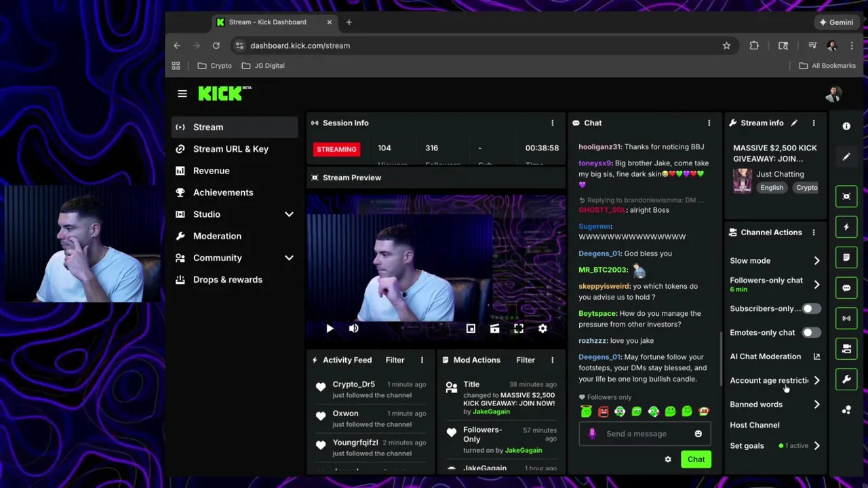Open the Mod Actions three-dot menu
The height and width of the screenshot is (488, 868).
pos(552,360)
